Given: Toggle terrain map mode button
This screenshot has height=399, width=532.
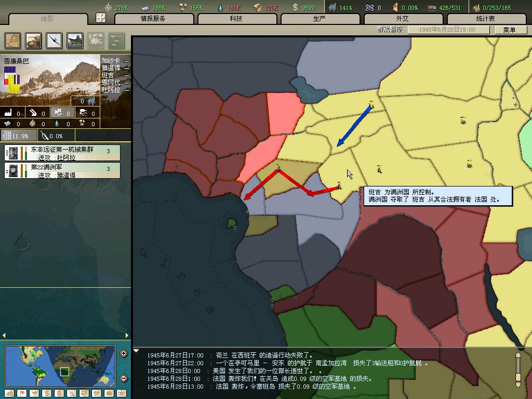Looking at the screenshot, I should click(x=10, y=393).
